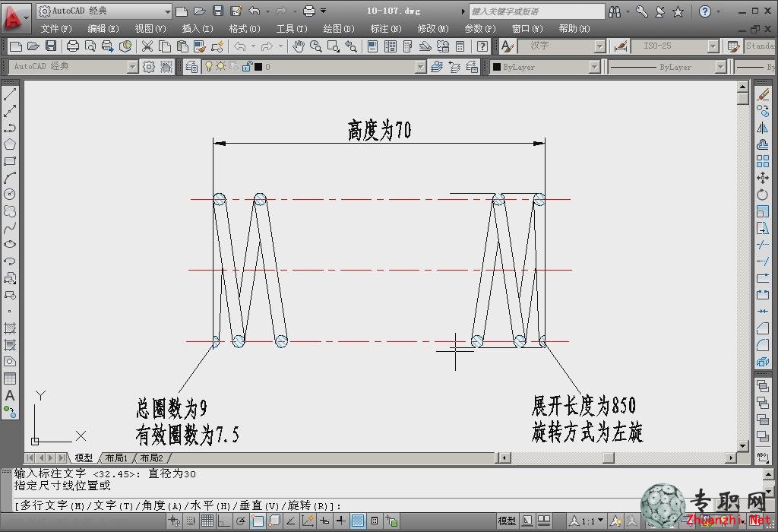Viewport: 778px width, 532px height.
Task: Open the 标注(N) menu
Action: pos(386,29)
